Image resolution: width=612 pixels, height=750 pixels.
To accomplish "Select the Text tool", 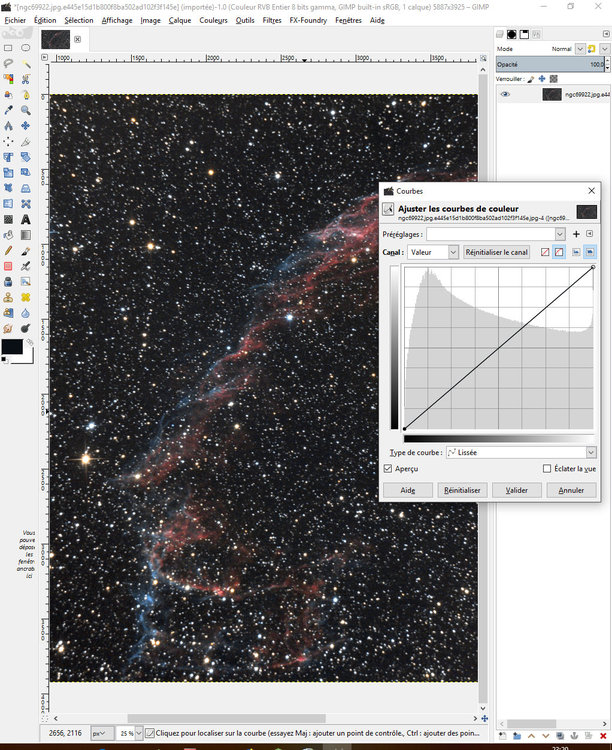I will click(x=25, y=220).
